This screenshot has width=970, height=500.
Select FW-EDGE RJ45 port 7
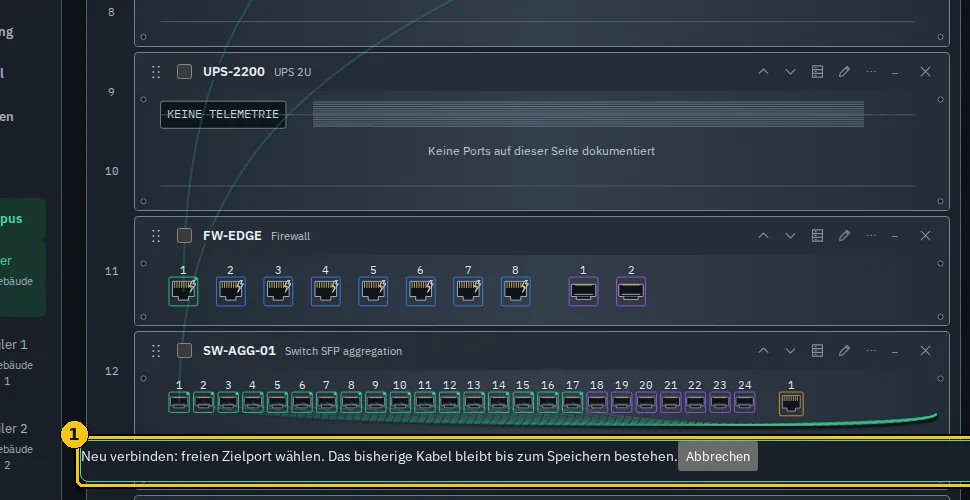(468, 291)
